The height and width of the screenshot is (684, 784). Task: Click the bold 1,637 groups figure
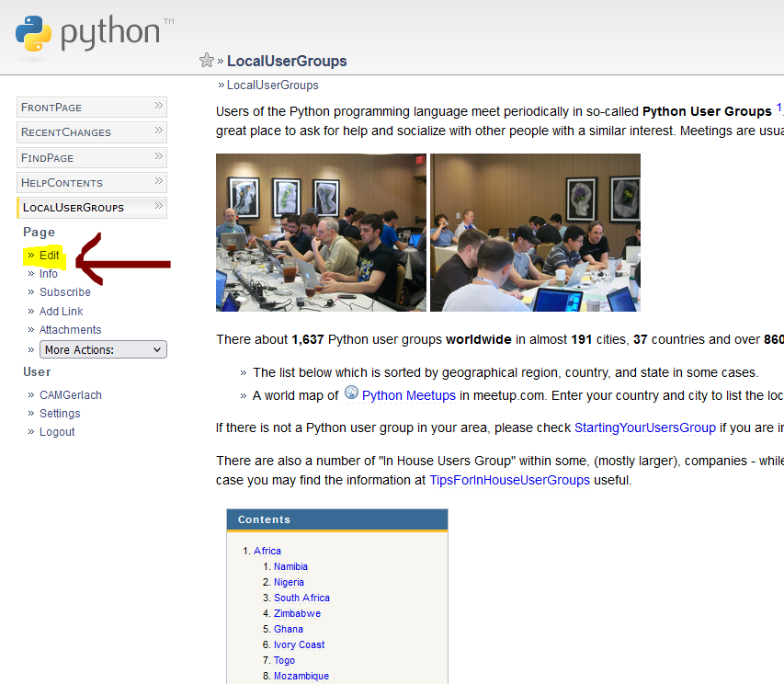point(308,339)
